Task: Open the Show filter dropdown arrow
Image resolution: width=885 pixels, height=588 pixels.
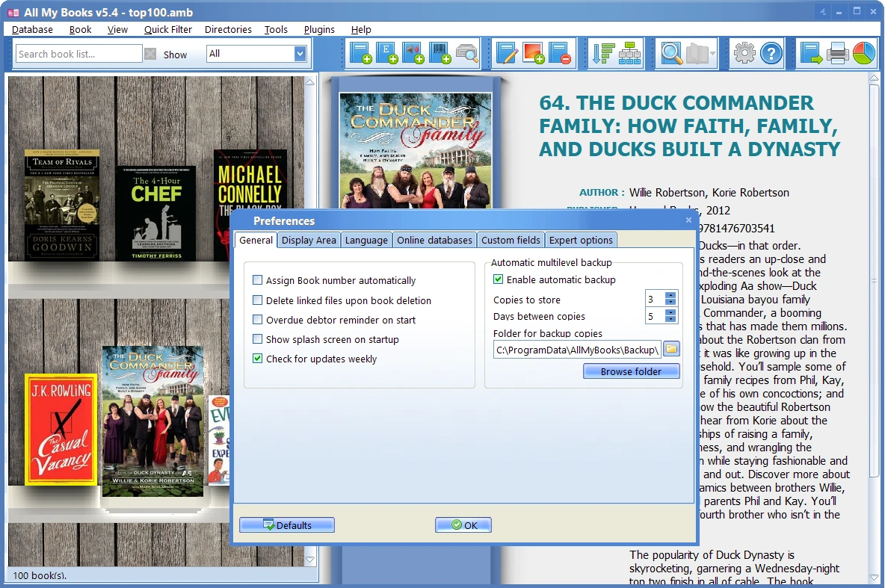Action: (x=300, y=54)
